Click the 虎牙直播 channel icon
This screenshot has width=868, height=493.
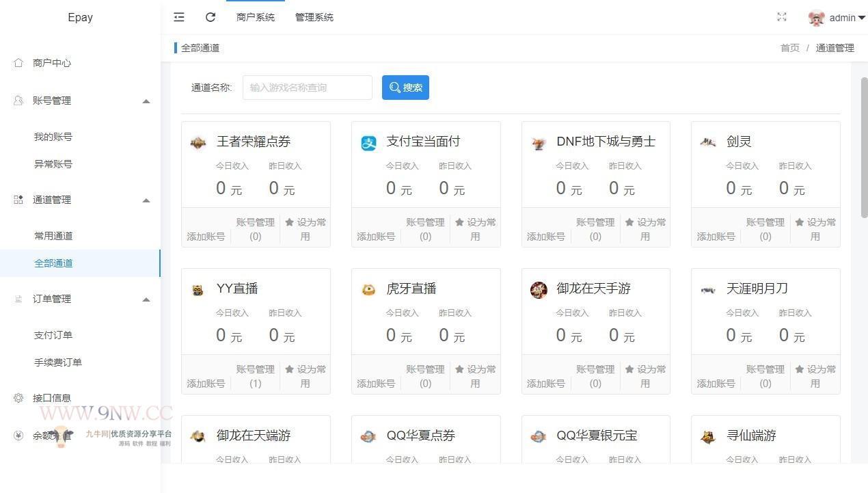coord(368,289)
